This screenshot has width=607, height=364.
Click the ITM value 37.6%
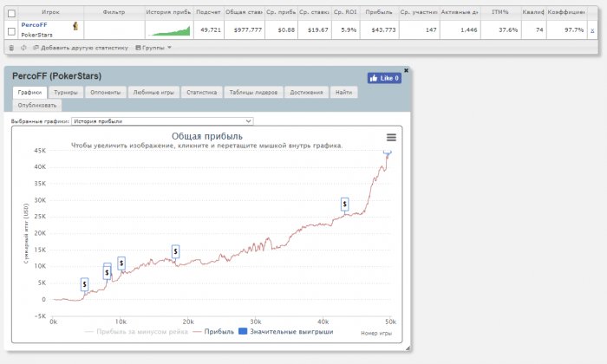click(508, 29)
